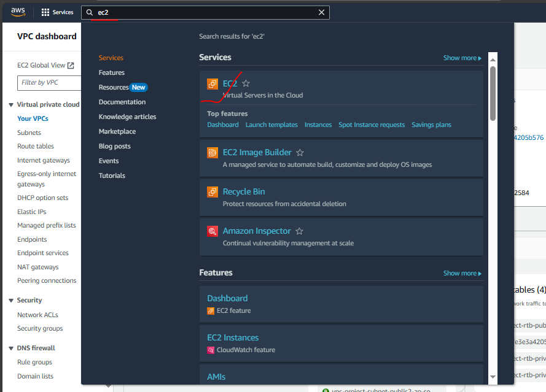Show more Services results
This screenshot has height=392, width=546.
462,58
